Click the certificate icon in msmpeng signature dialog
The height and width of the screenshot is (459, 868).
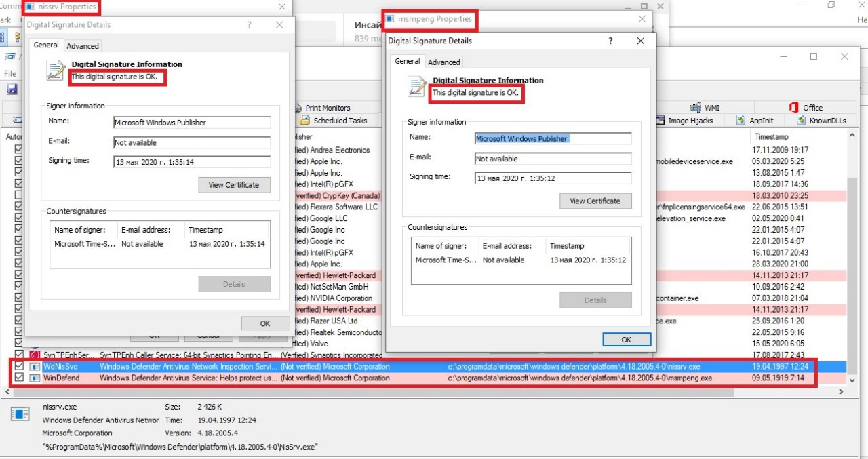[418, 86]
